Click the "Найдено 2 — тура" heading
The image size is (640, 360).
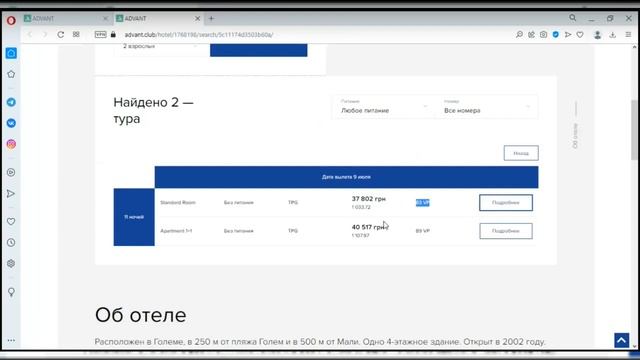point(153,110)
